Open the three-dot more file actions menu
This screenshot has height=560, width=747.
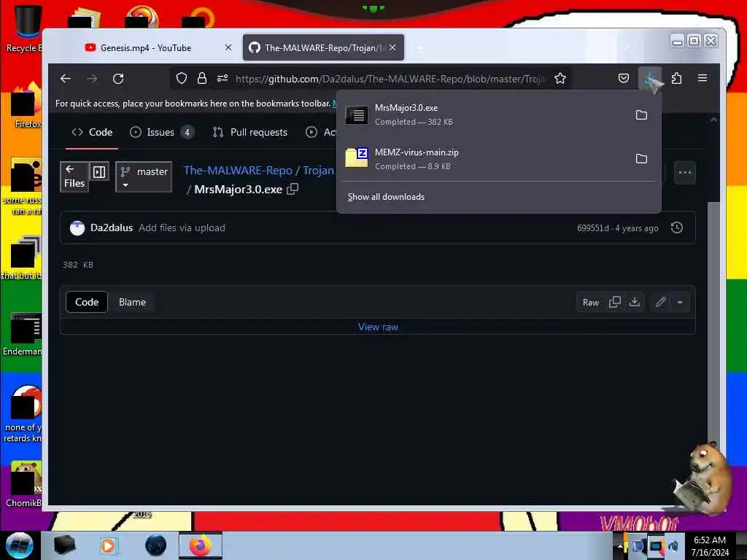pos(684,172)
